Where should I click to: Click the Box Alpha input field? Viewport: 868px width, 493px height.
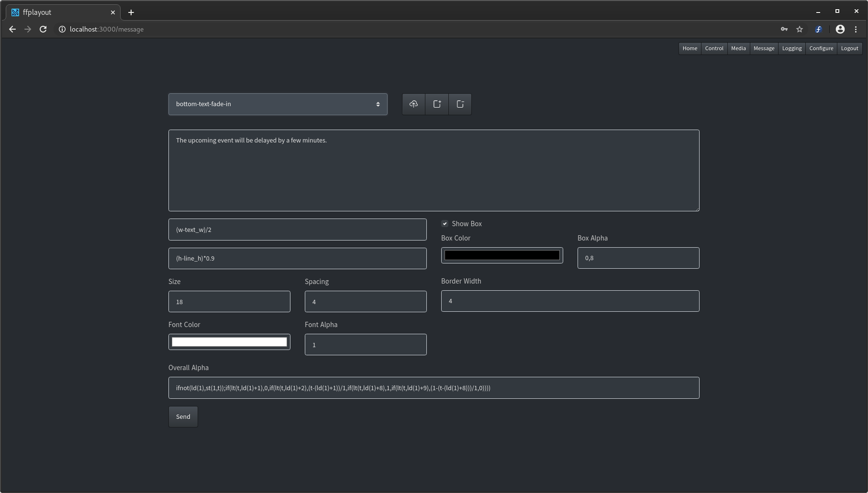638,258
